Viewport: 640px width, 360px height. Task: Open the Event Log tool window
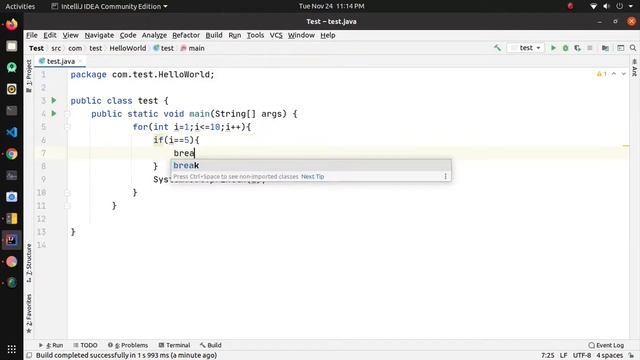[x=606, y=345]
